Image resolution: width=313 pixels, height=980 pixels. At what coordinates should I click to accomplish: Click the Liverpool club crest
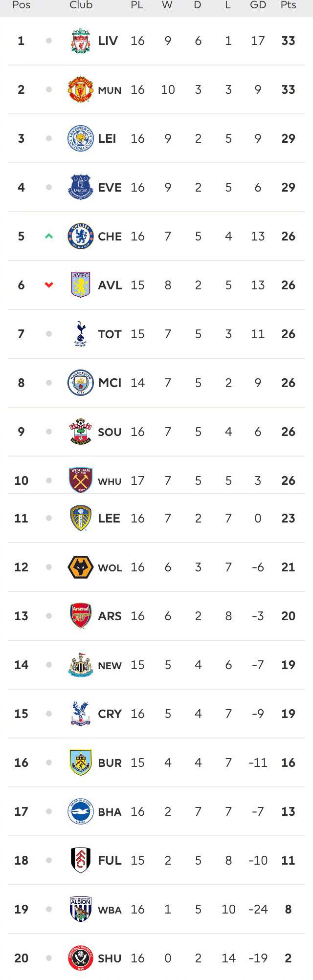tap(80, 41)
